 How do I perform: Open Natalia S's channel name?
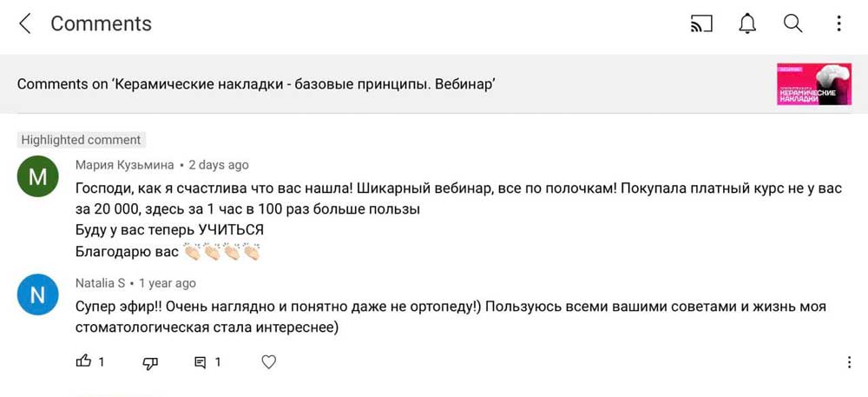coord(101,283)
